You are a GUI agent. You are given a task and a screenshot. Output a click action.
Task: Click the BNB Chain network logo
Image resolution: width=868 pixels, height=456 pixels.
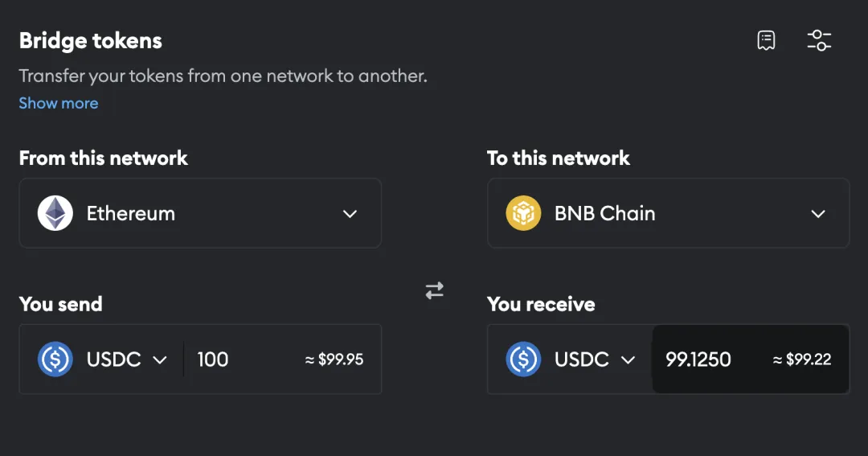point(523,213)
